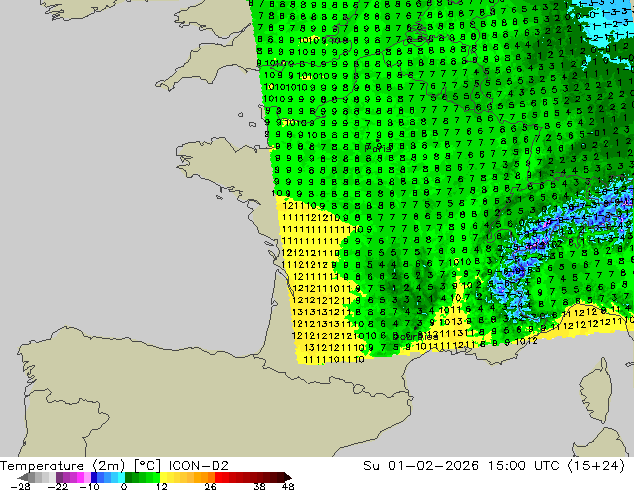Viewport: 634px width, 490px height.
Task: Click the "ICON-D2" model name label
Action: (x=199, y=466)
